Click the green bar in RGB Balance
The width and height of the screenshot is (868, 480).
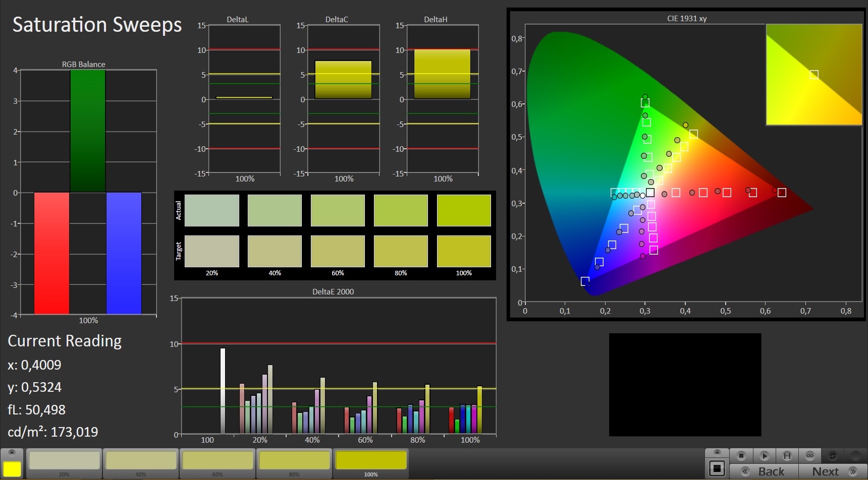(88, 131)
